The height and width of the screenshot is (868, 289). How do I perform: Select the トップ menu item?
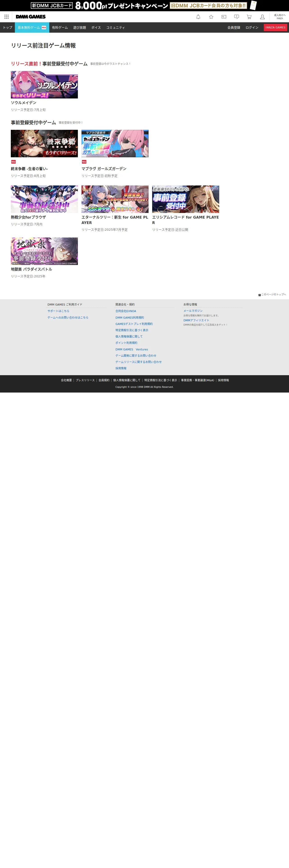[7, 28]
